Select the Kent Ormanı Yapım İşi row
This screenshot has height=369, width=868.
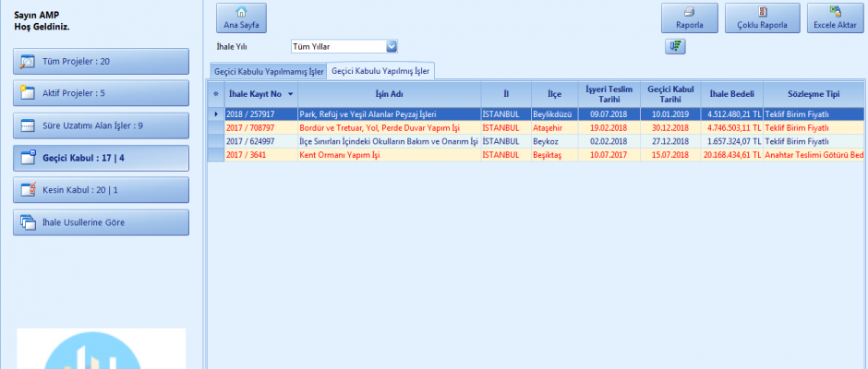[x=388, y=155]
